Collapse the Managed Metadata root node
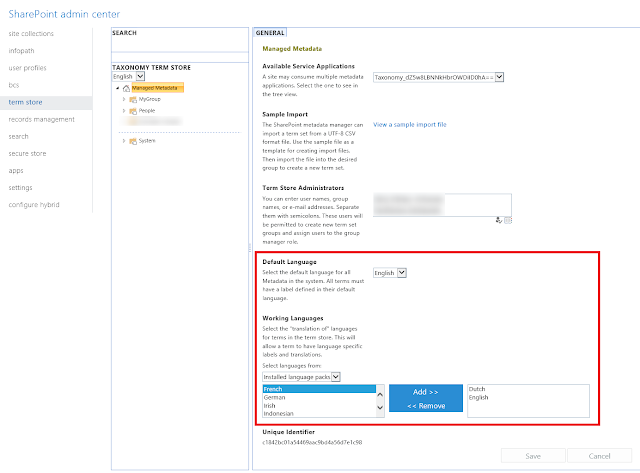This screenshot has width=640, height=473. (117, 88)
